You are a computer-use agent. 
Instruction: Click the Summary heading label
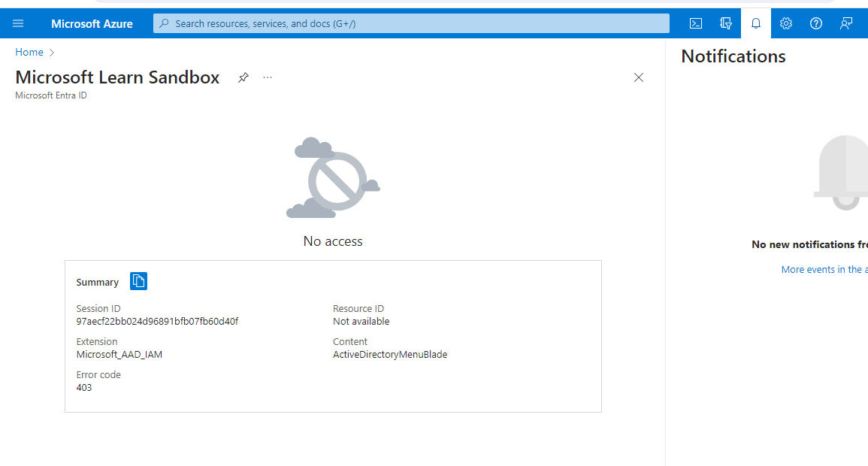point(98,283)
